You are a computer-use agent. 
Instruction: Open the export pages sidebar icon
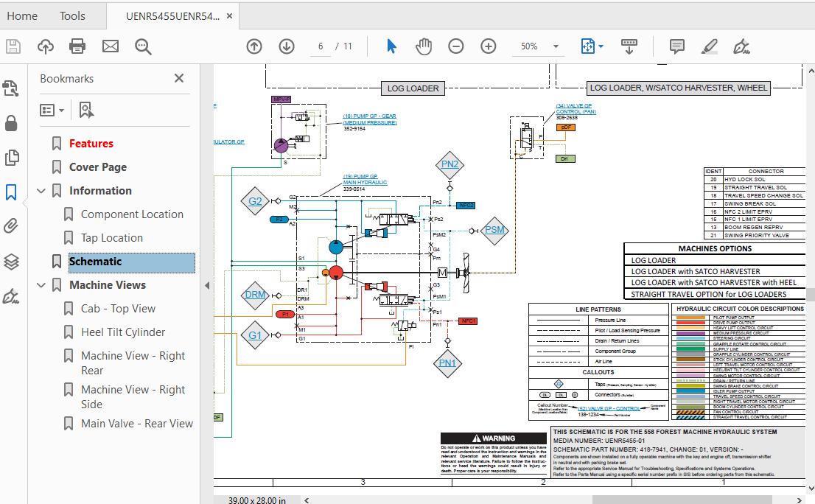coord(11,88)
